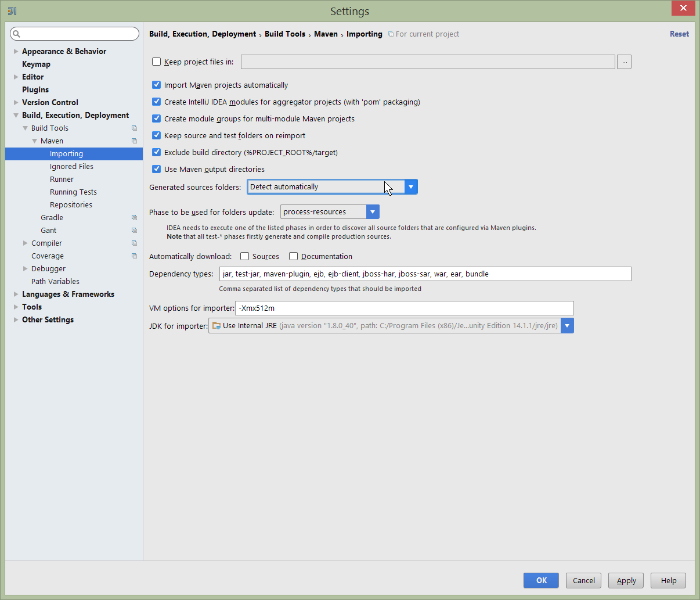Viewport: 700px width, 600px height.
Task: Open the Generated sources folders dropdown
Action: tap(410, 187)
